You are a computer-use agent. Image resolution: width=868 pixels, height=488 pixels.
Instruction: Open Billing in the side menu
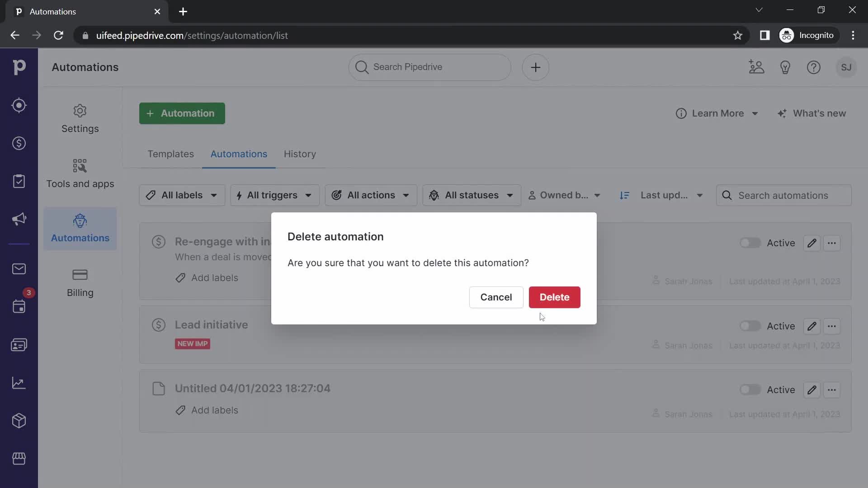coord(80,283)
